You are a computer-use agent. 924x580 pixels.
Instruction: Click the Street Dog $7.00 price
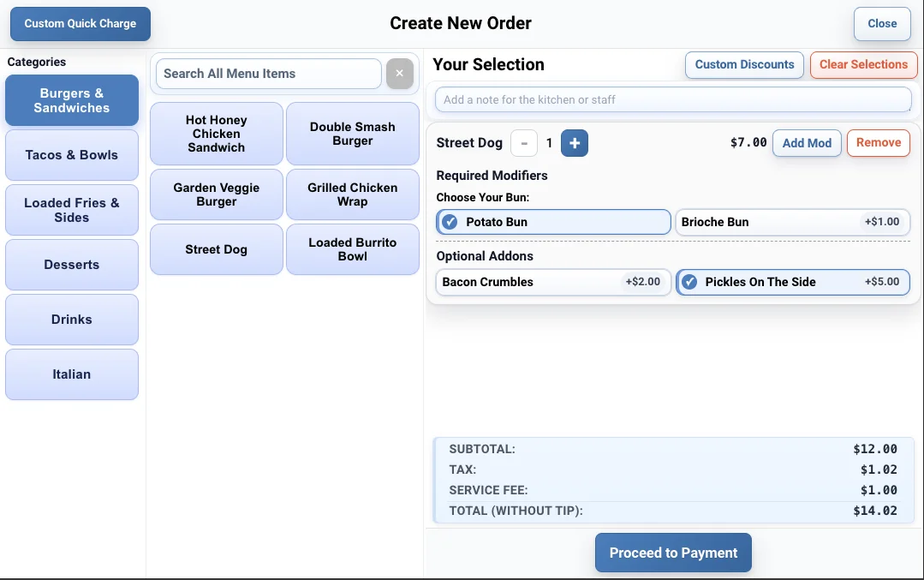point(748,142)
